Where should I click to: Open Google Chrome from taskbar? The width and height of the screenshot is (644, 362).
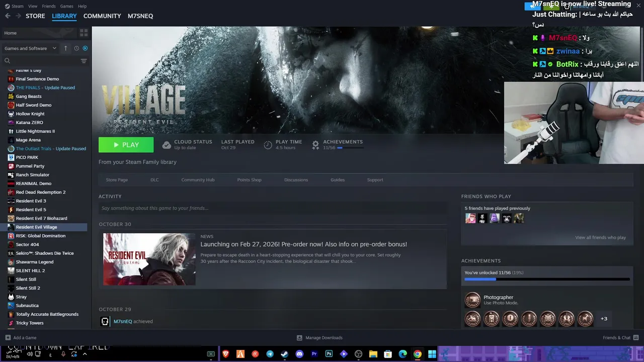(x=417, y=354)
